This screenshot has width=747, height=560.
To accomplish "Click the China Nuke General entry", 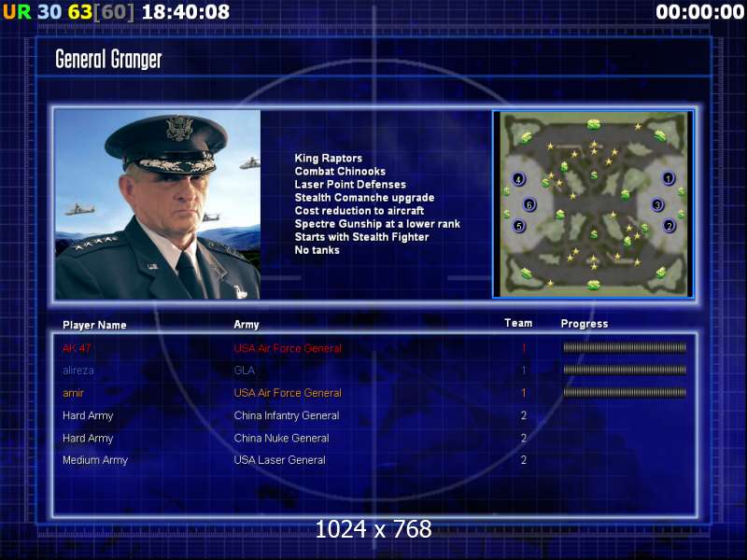I will pos(282,438).
